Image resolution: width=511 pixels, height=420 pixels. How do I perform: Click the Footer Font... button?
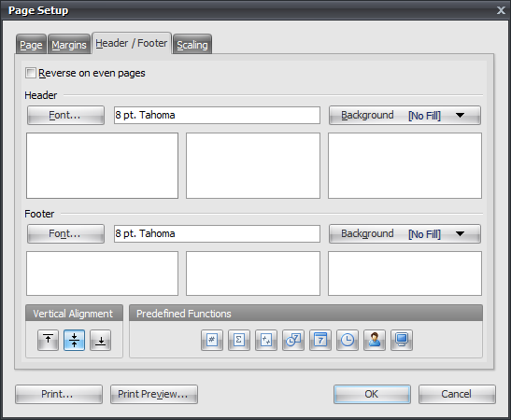[x=65, y=233]
